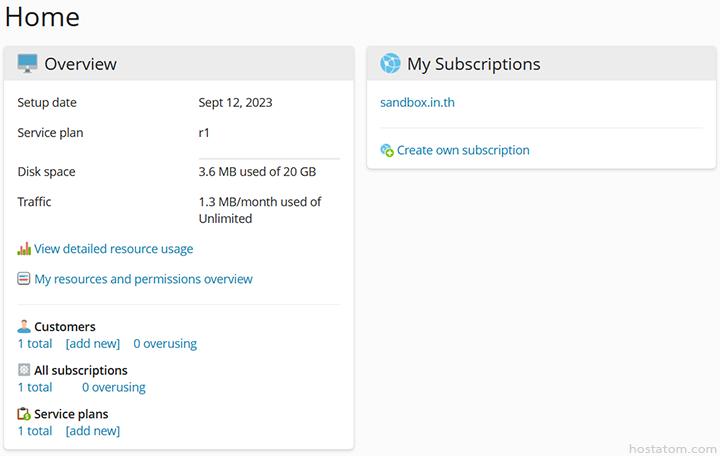
Task: Click the resources and permissions overview icon
Action: 24,279
